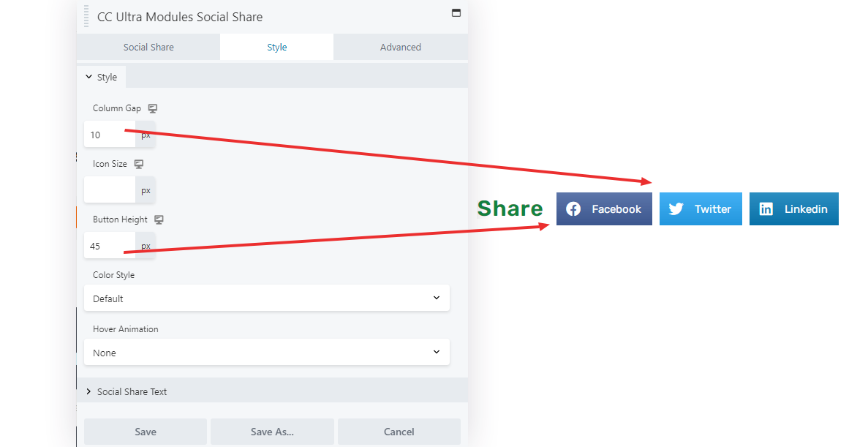This screenshot has width=868, height=447.
Task: Click the Cancel button
Action: [399, 432]
